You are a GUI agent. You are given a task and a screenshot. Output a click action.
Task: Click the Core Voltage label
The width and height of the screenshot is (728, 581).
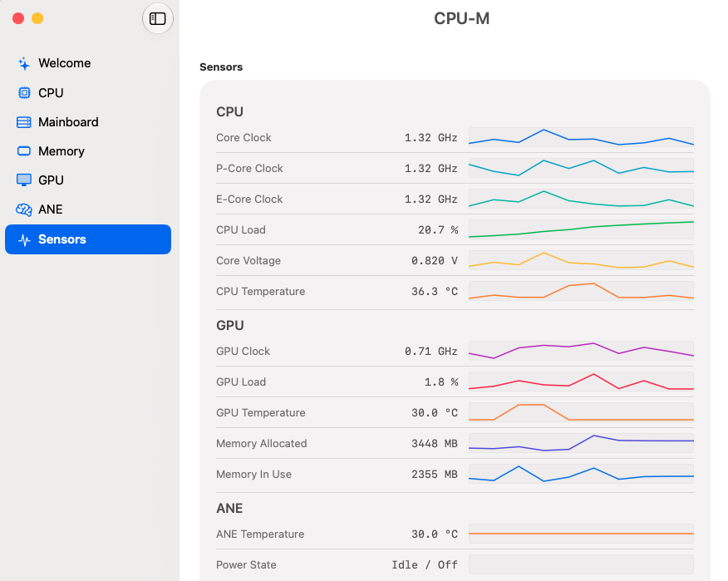click(248, 260)
